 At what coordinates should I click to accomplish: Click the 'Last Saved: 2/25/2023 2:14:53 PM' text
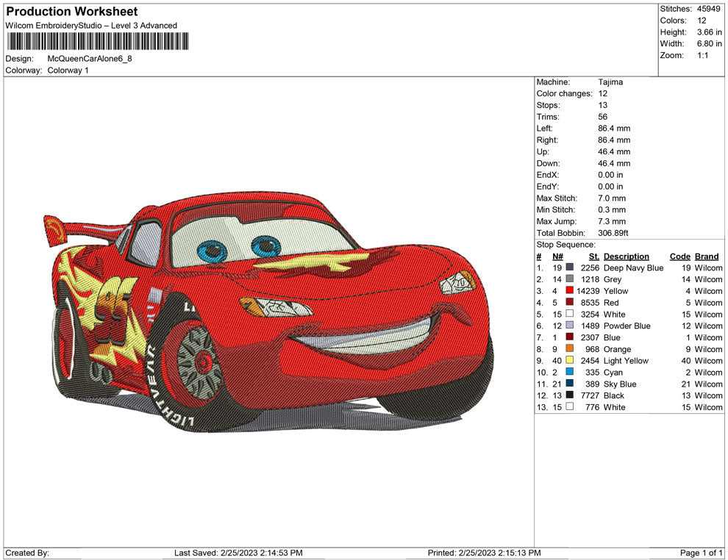coord(238,553)
